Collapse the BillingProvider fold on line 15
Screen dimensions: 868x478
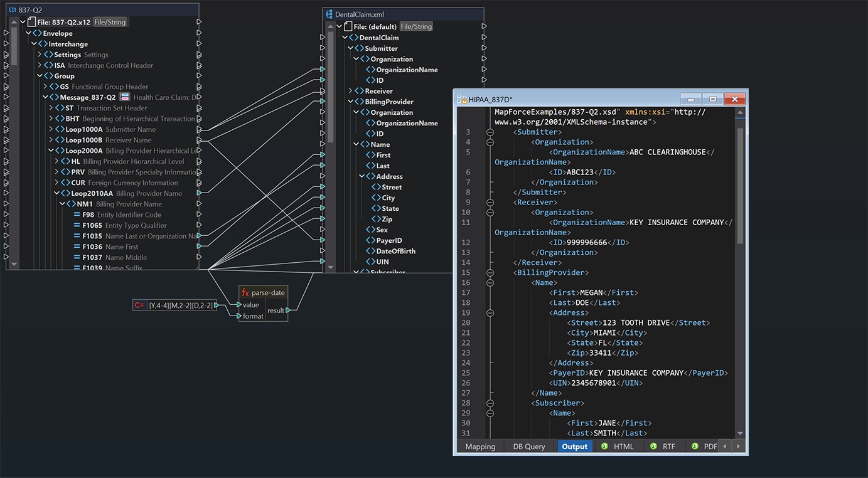[x=490, y=273]
